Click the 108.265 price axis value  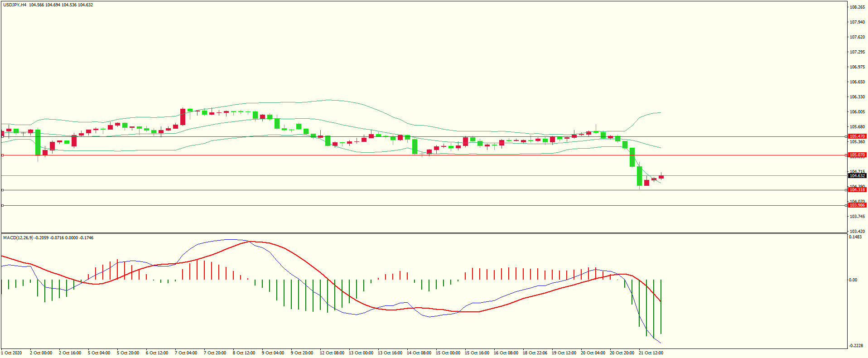coord(857,7)
